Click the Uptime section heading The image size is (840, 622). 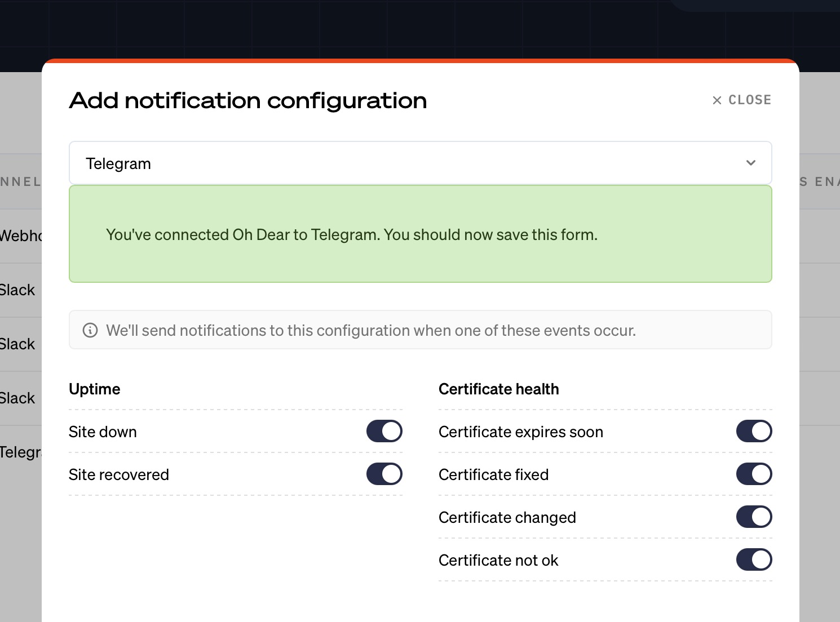point(95,389)
